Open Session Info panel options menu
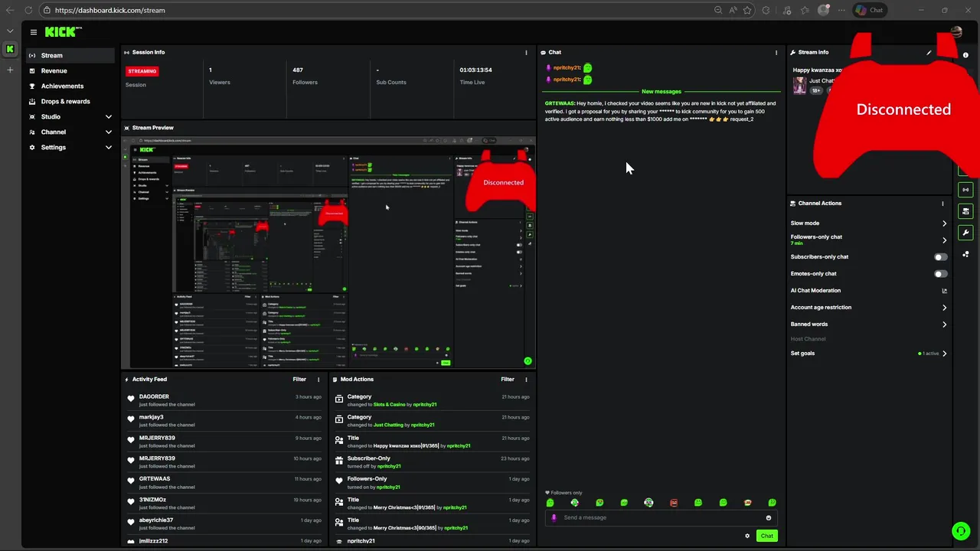This screenshot has width=980, height=551. 526,53
